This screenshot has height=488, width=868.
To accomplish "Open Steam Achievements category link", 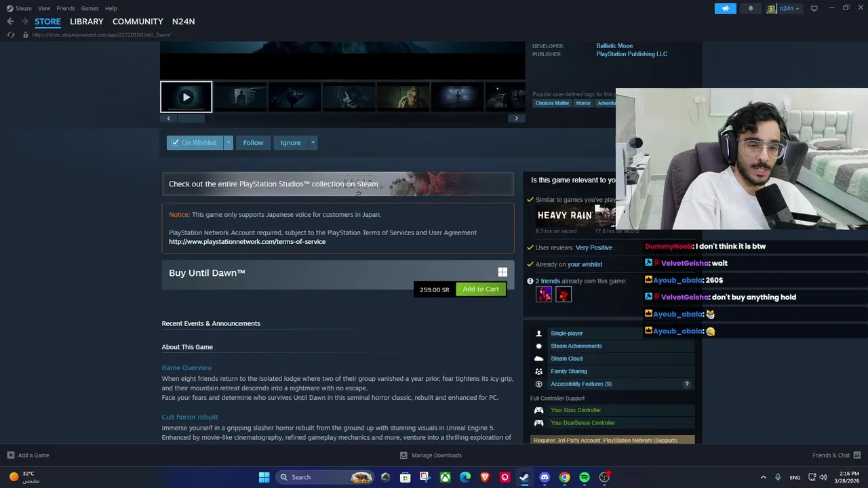I will 576,346.
